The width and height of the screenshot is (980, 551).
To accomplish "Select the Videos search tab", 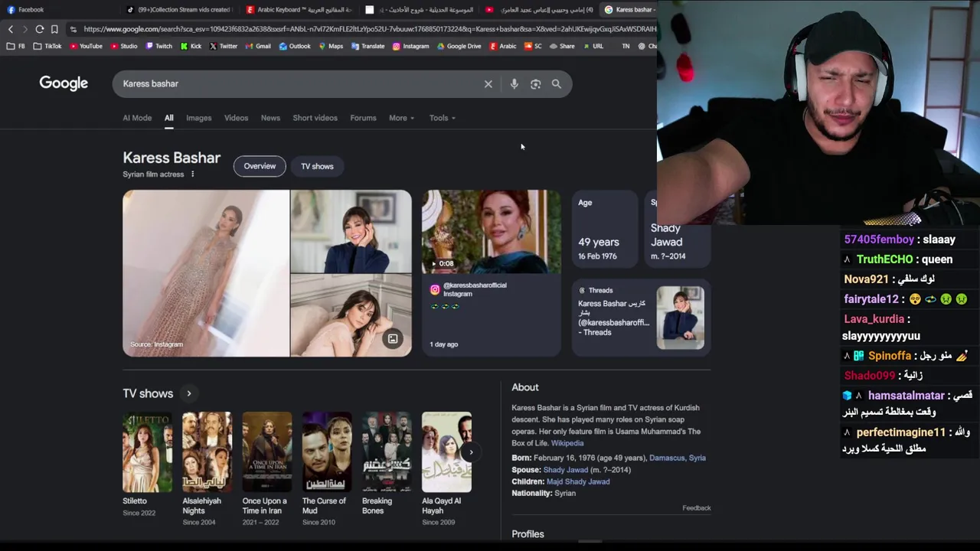I will (236, 118).
